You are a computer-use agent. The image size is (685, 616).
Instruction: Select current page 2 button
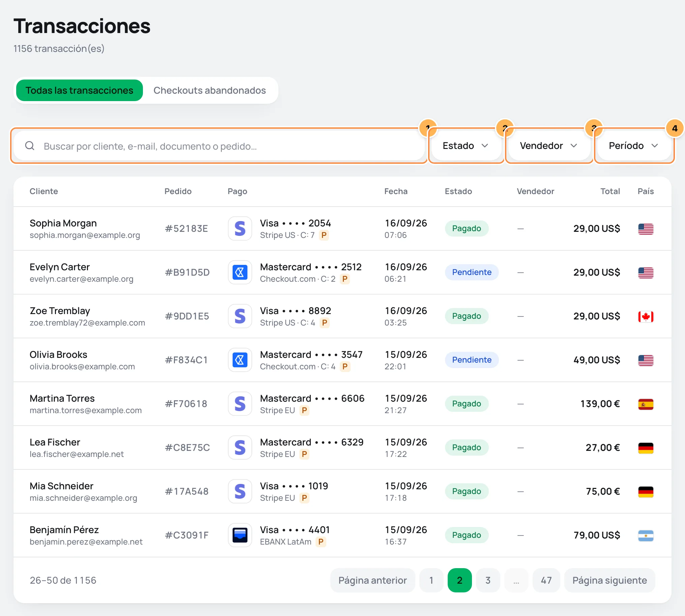(x=459, y=580)
